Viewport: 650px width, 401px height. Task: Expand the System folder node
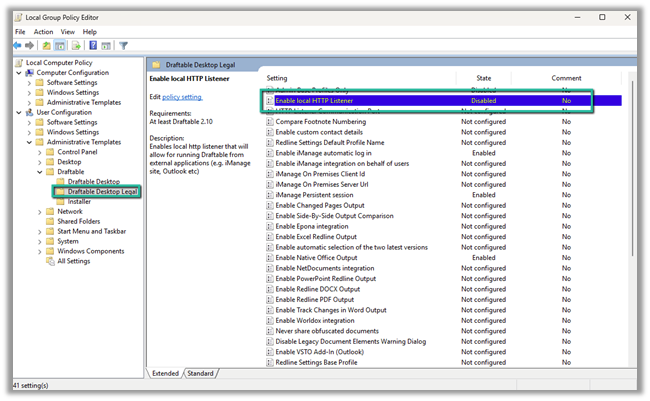[x=40, y=242]
